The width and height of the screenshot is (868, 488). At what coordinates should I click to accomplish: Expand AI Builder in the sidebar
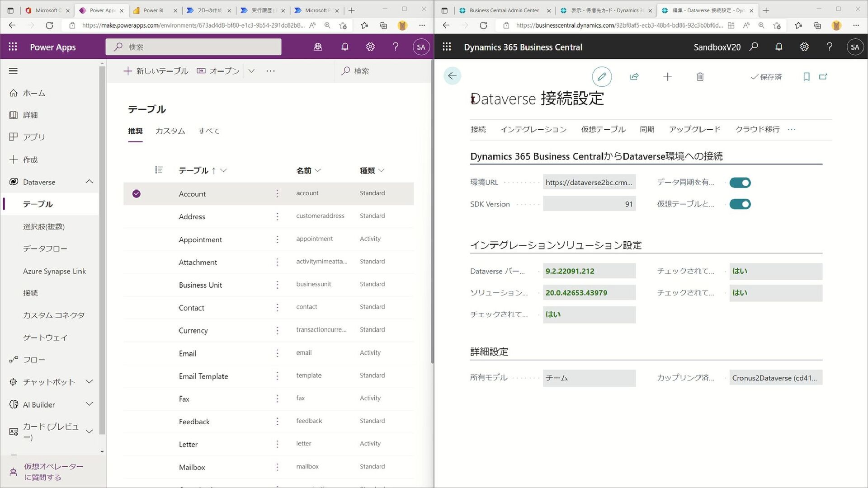90,404
